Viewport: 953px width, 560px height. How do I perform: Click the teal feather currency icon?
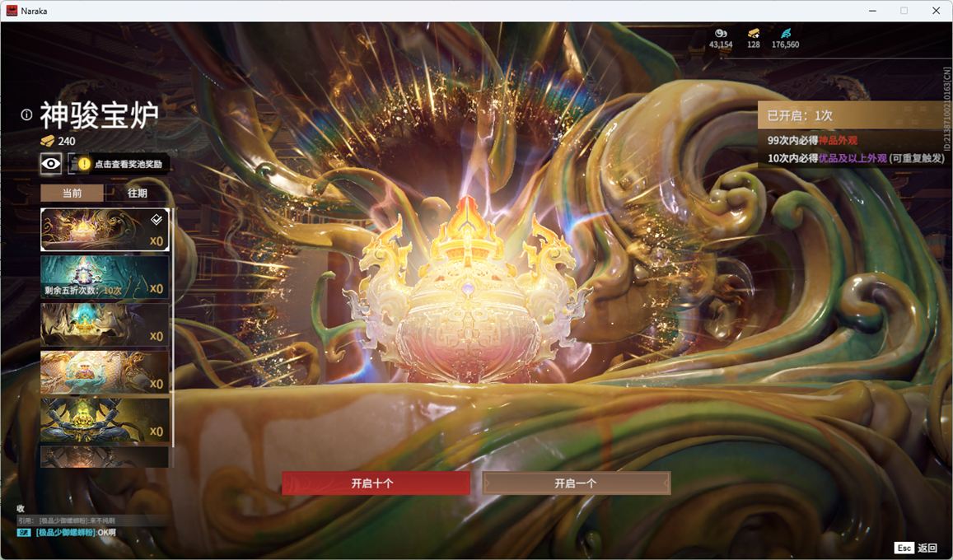click(x=785, y=34)
